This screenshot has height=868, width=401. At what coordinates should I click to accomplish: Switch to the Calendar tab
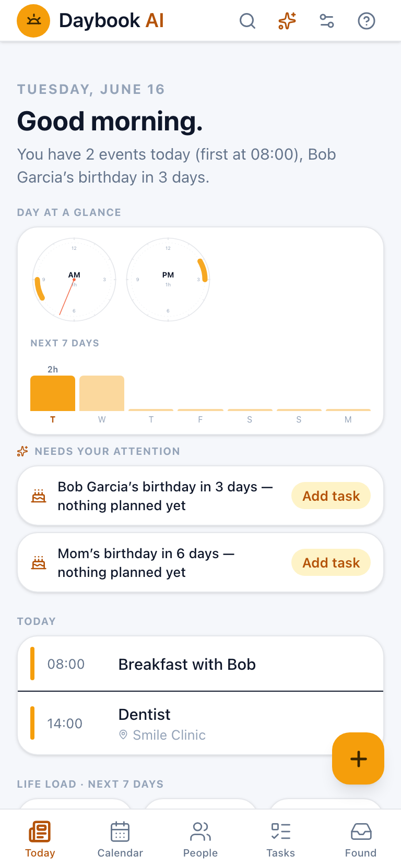coord(120,839)
